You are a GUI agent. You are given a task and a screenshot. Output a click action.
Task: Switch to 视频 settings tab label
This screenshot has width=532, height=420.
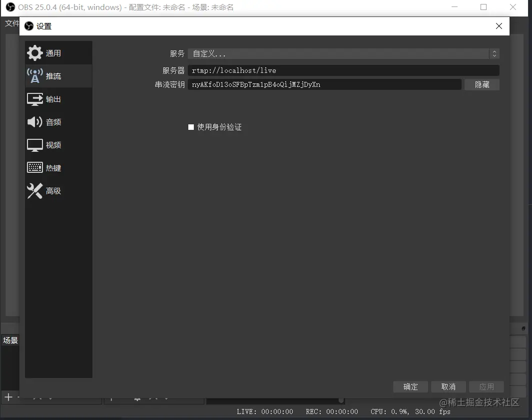point(53,145)
